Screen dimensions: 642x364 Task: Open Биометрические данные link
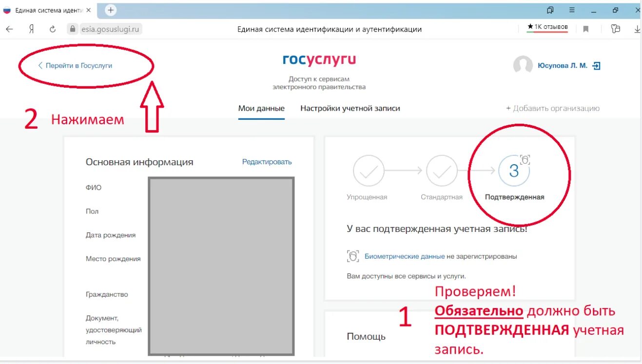click(x=405, y=256)
